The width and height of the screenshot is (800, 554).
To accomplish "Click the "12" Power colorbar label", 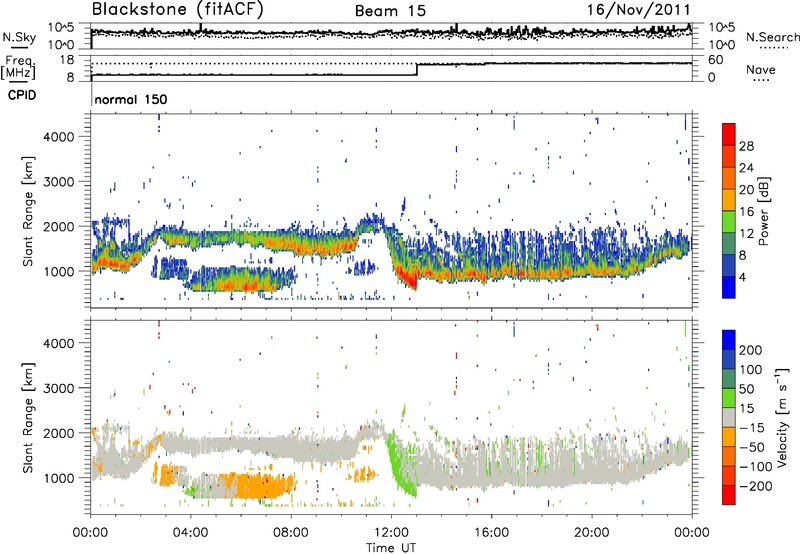I will coord(746,234).
